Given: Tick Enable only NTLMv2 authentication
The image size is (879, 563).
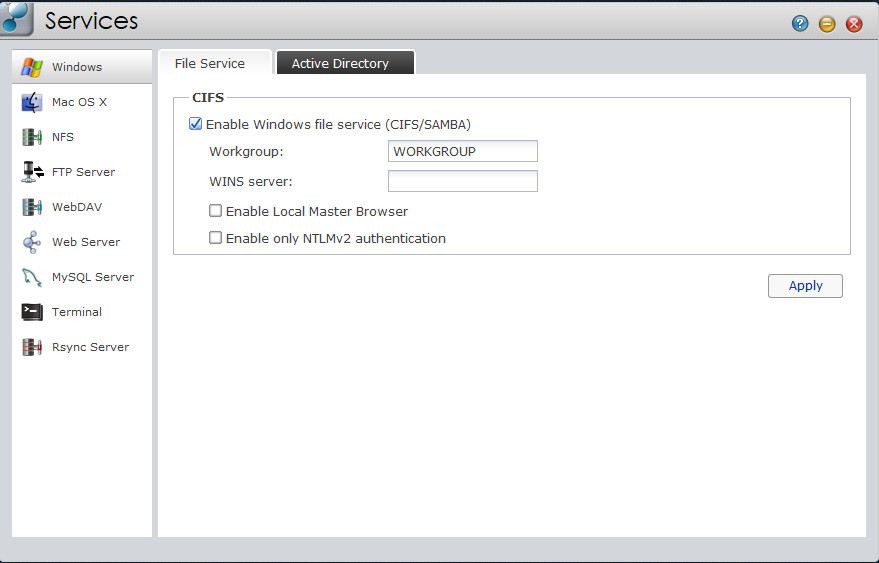Looking at the screenshot, I should coord(215,239).
